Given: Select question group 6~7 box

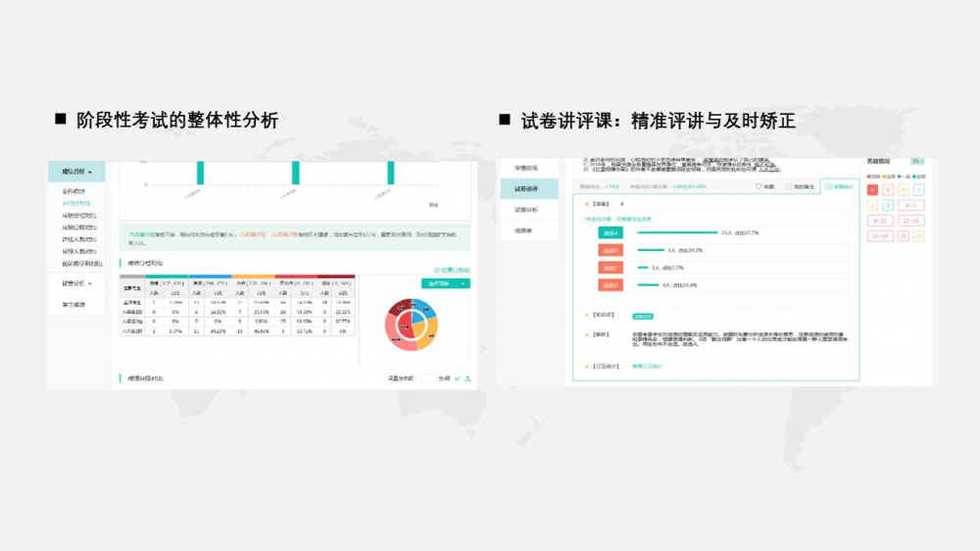Looking at the screenshot, I should coord(910,205).
